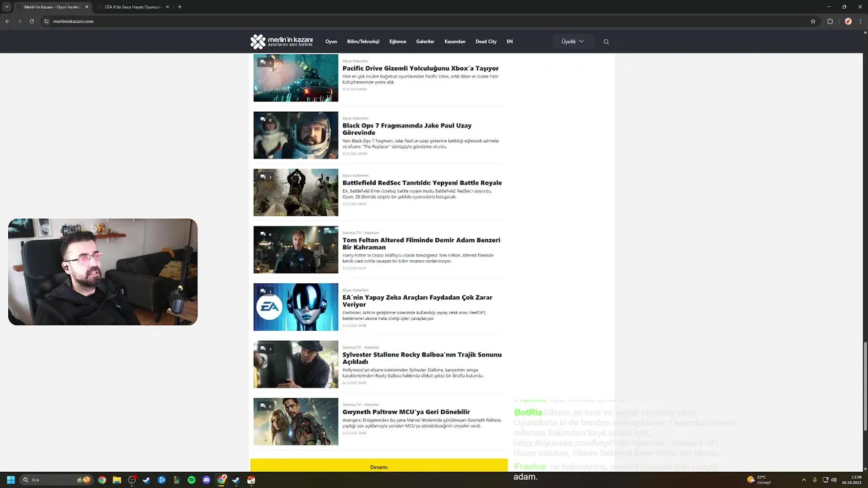The width and height of the screenshot is (868, 488).
Task: Open File Explorer from the taskbar
Action: (x=117, y=480)
